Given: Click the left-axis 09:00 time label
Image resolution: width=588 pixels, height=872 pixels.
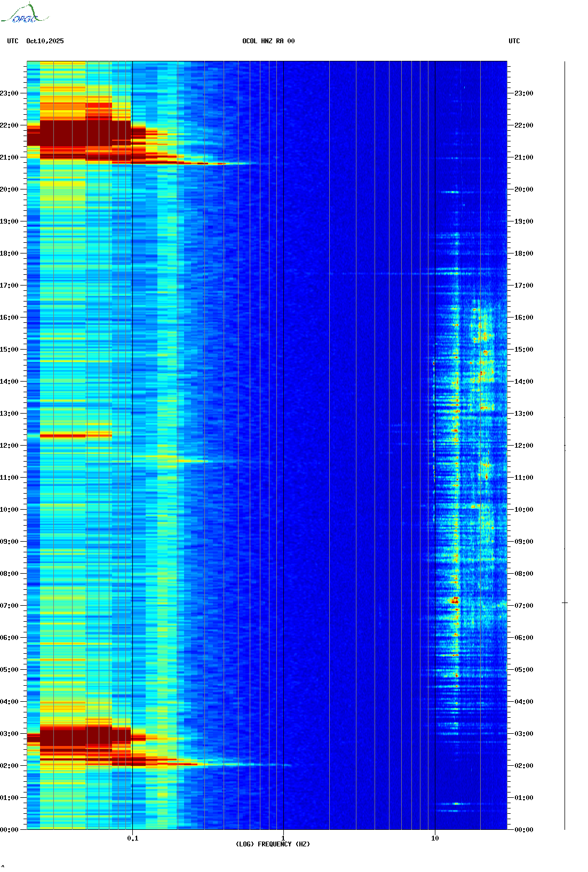Looking at the screenshot, I should (9, 542).
